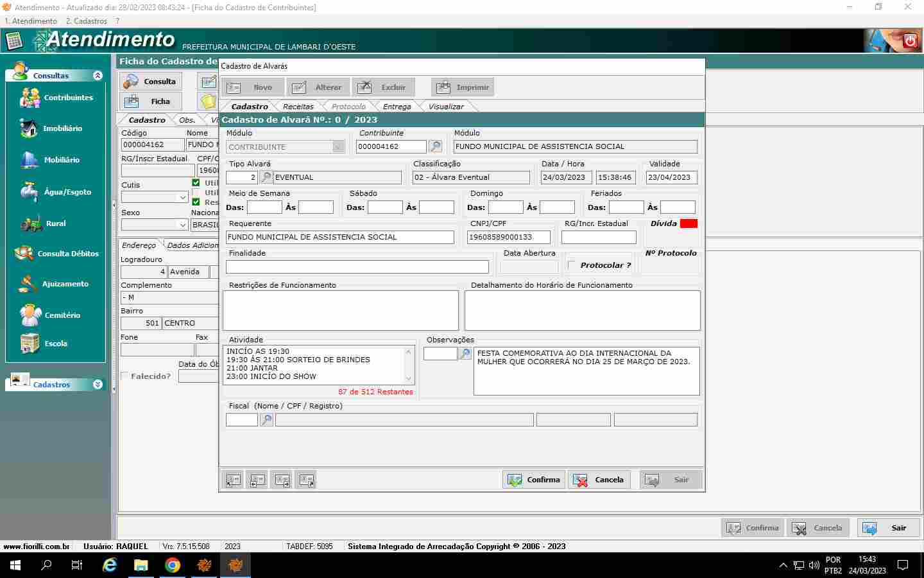Open the Cutis dropdown
This screenshot has height=578, width=924.
(182, 197)
